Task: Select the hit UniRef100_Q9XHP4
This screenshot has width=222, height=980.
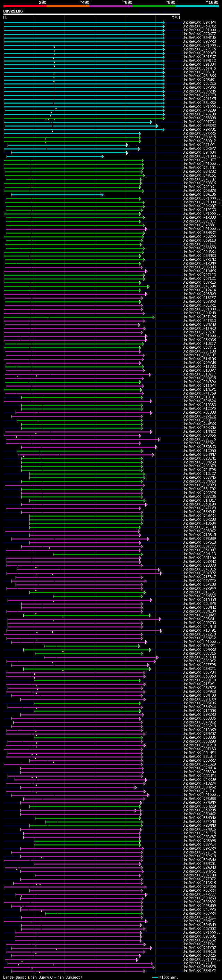Action: coord(199,23)
